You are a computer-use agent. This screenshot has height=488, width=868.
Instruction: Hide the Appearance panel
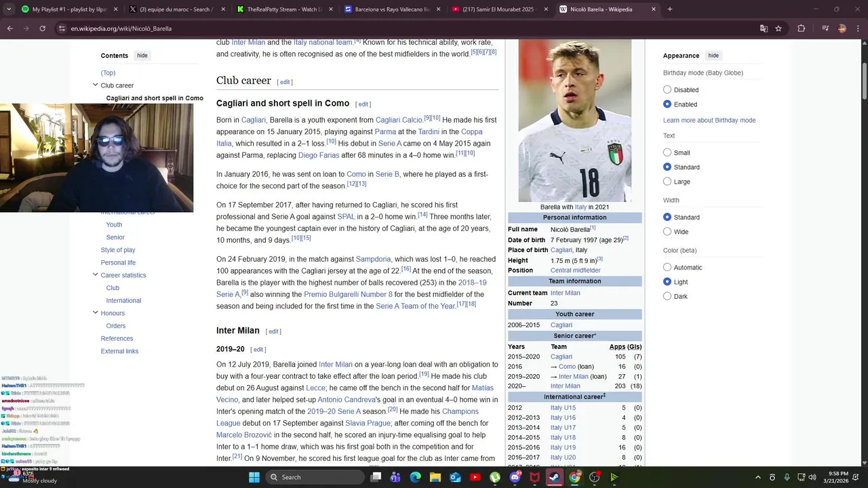713,56
